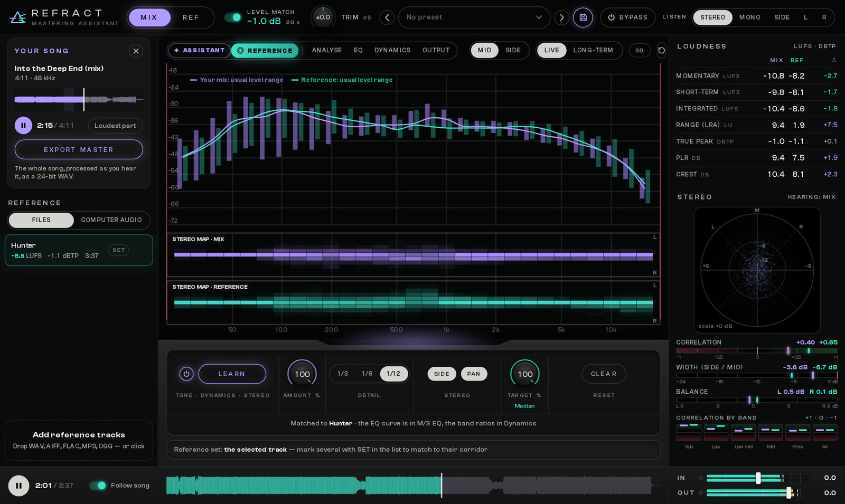Click the Amount % knob

302,374
